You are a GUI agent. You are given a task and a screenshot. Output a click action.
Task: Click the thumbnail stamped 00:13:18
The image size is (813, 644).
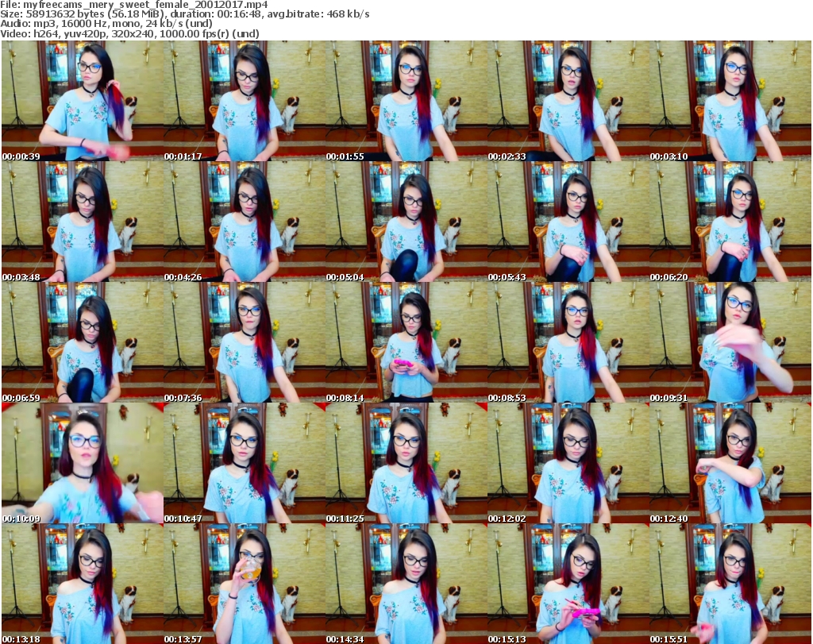click(x=83, y=584)
